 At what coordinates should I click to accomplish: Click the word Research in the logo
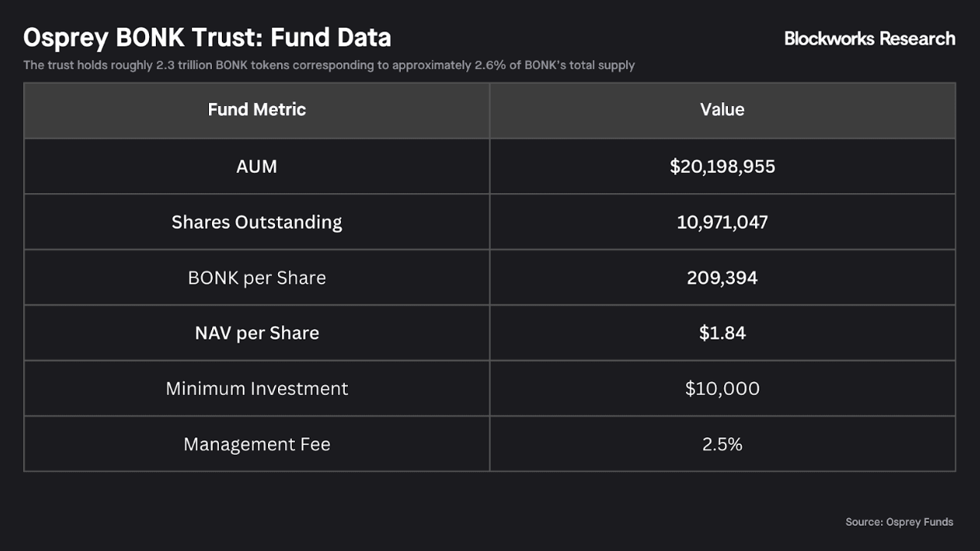[x=917, y=38]
